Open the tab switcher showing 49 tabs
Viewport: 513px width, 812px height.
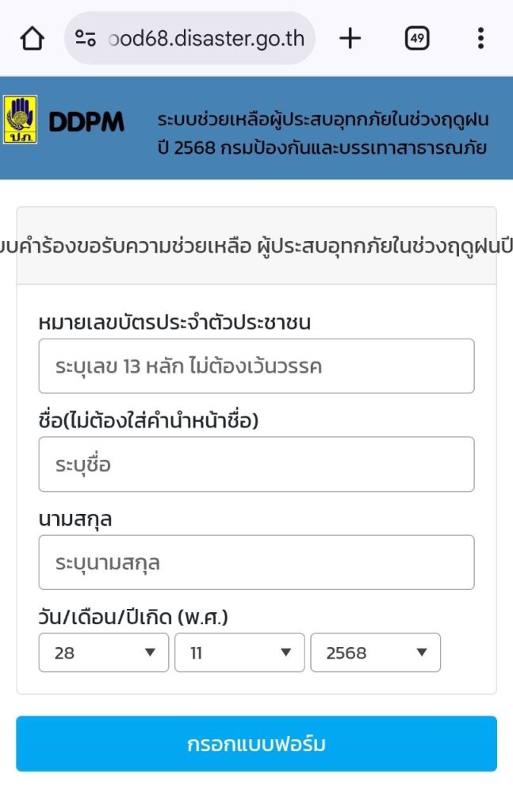(x=418, y=37)
